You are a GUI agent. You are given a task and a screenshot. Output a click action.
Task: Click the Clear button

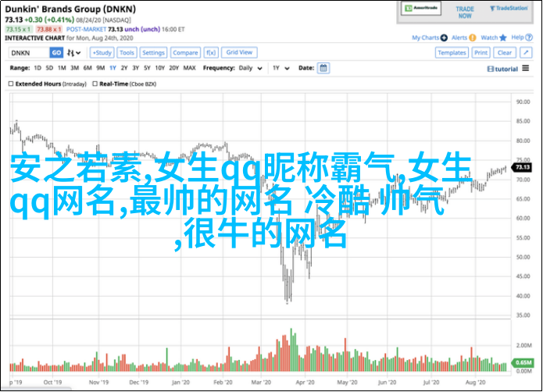[505, 53]
